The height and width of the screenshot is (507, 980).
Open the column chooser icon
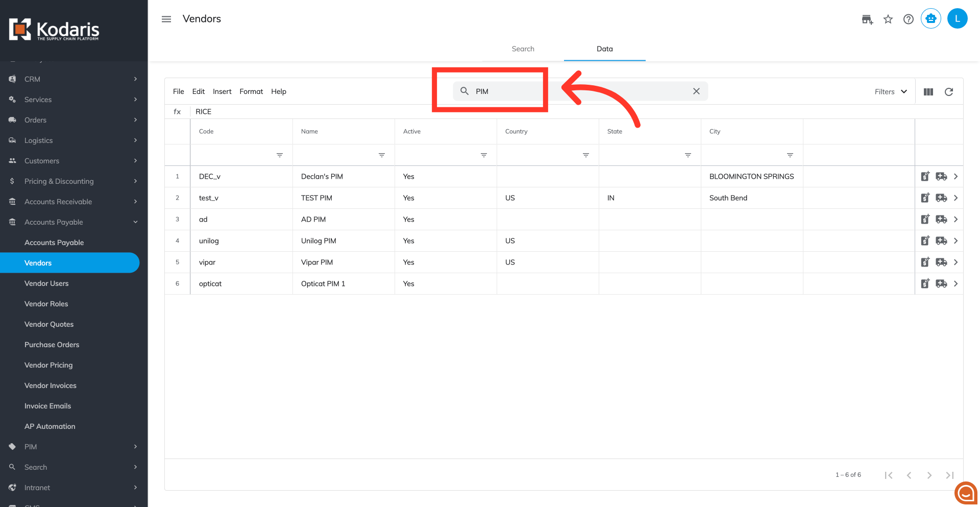click(928, 92)
